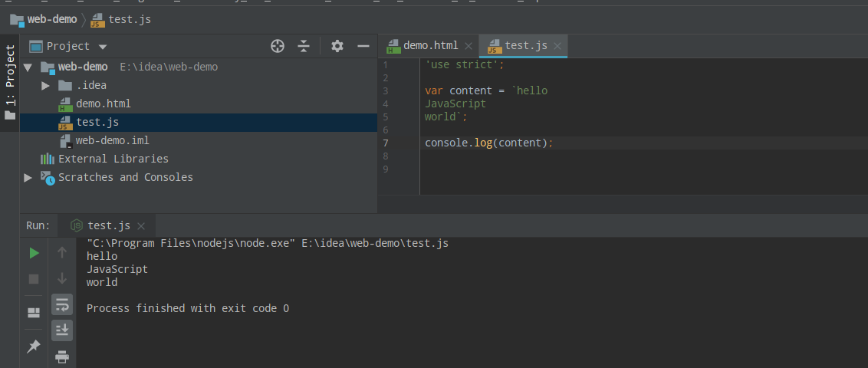Screen dimensions: 868x368
Task: Toggle soft-wrap in Run console
Action: [62, 304]
